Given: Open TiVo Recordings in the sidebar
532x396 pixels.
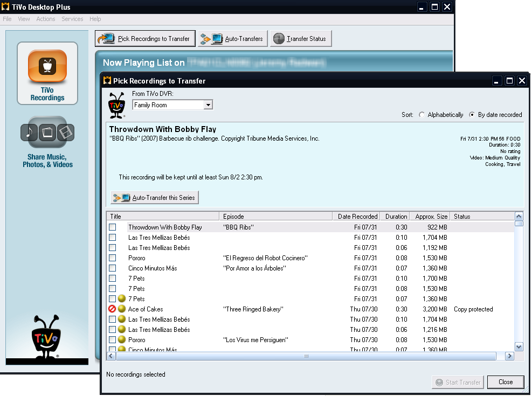Looking at the screenshot, I should [x=47, y=73].
